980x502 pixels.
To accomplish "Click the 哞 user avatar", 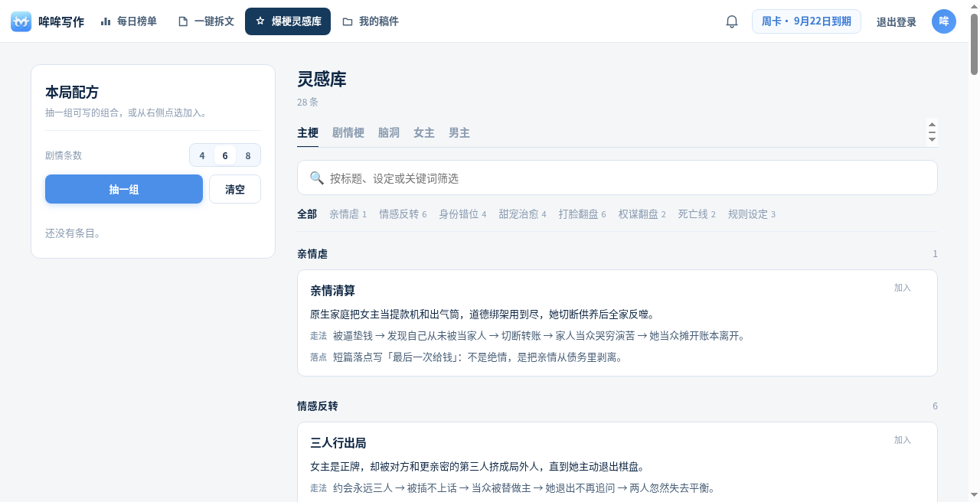I will point(944,21).
